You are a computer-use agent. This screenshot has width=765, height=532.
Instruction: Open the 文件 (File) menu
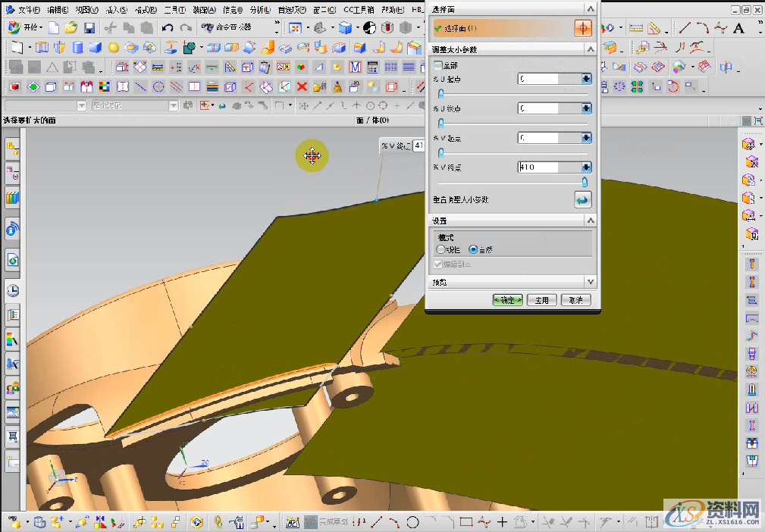[x=28, y=10]
